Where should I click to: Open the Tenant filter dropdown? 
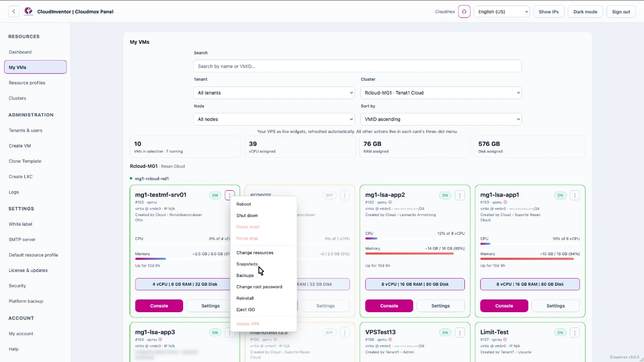coord(274,93)
